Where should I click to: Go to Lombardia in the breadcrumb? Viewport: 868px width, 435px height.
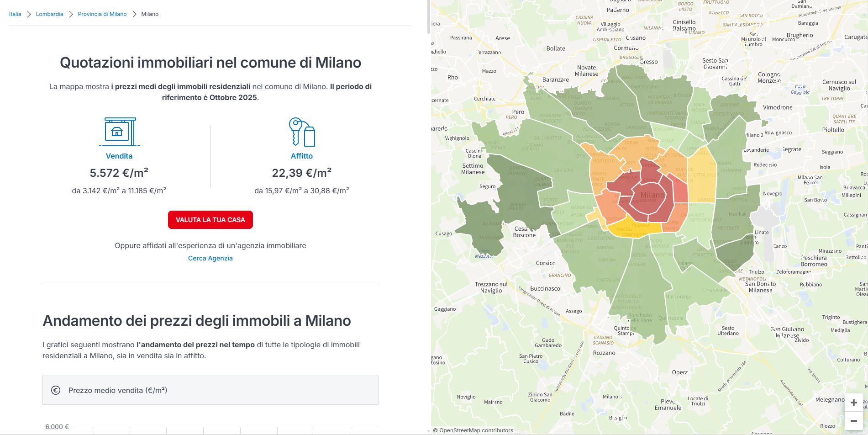(49, 14)
